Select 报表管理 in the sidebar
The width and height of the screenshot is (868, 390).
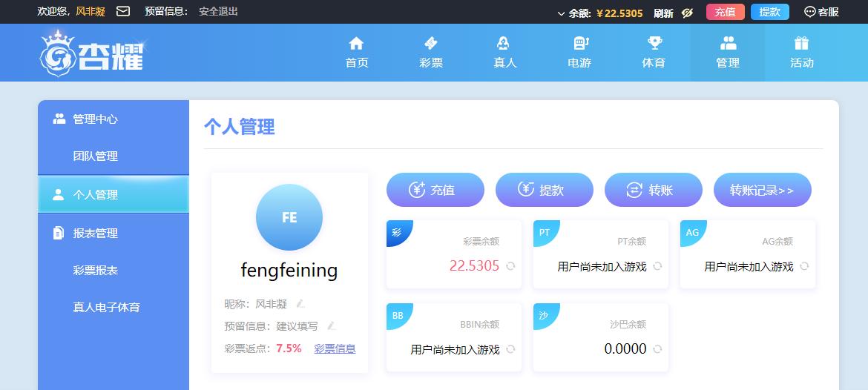114,233
